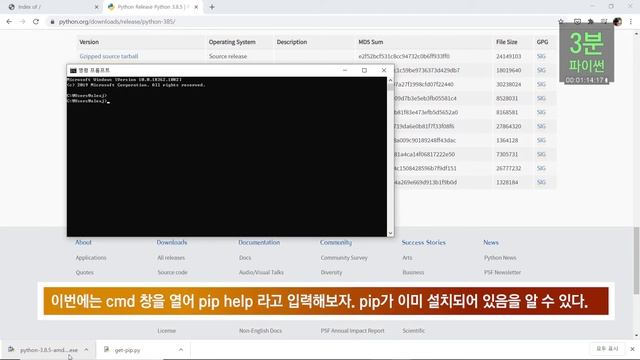This screenshot has height=360, width=640.
Task: Open the Python News footer link
Action: (x=500, y=258)
